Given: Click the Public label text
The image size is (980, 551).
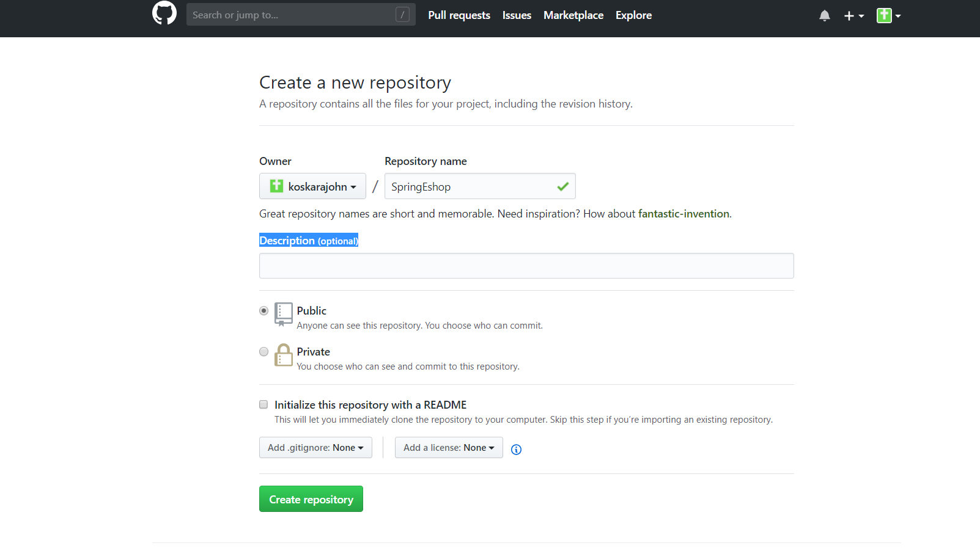Looking at the screenshot, I should click(312, 311).
